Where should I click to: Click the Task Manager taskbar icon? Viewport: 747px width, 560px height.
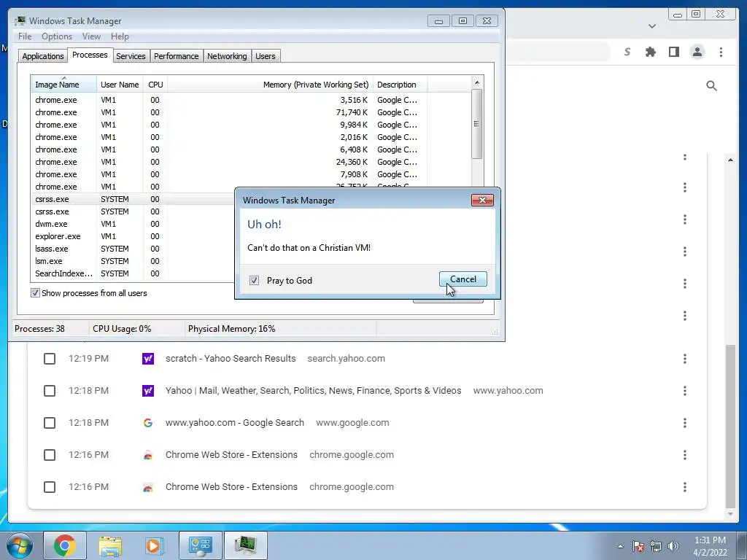tap(246, 545)
